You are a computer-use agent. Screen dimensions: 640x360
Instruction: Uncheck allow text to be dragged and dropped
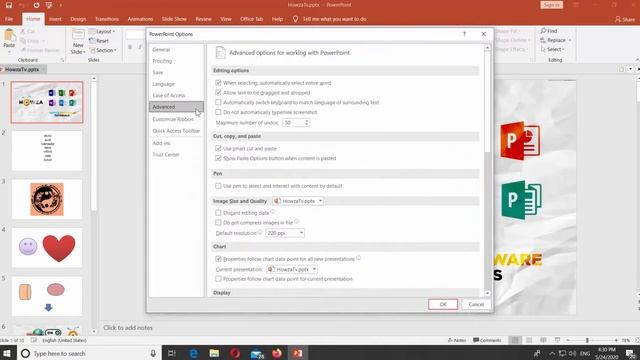pyautogui.click(x=218, y=93)
